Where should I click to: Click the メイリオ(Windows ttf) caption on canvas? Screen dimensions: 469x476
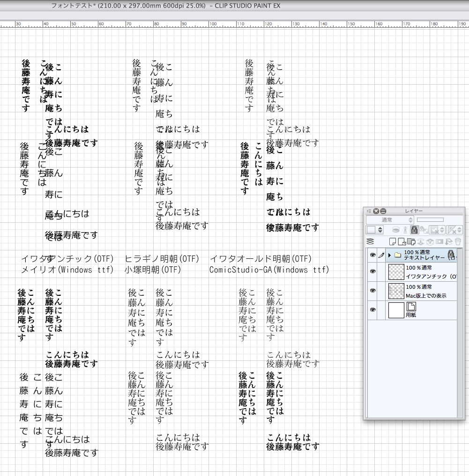pyautogui.click(x=67, y=270)
